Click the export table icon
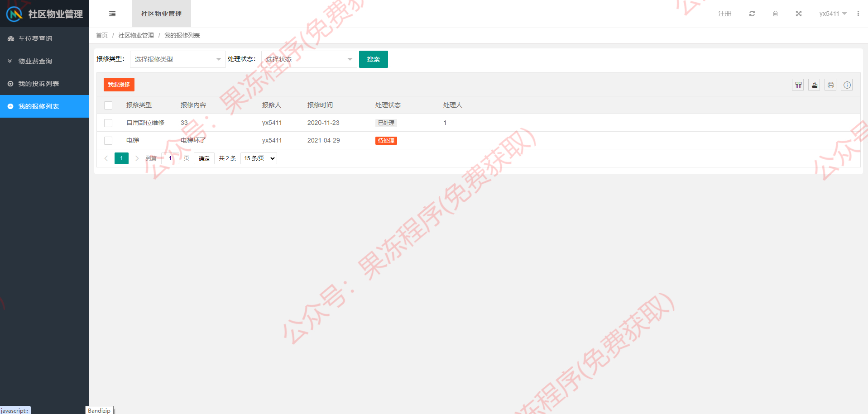This screenshot has width=868, height=414. (x=815, y=85)
